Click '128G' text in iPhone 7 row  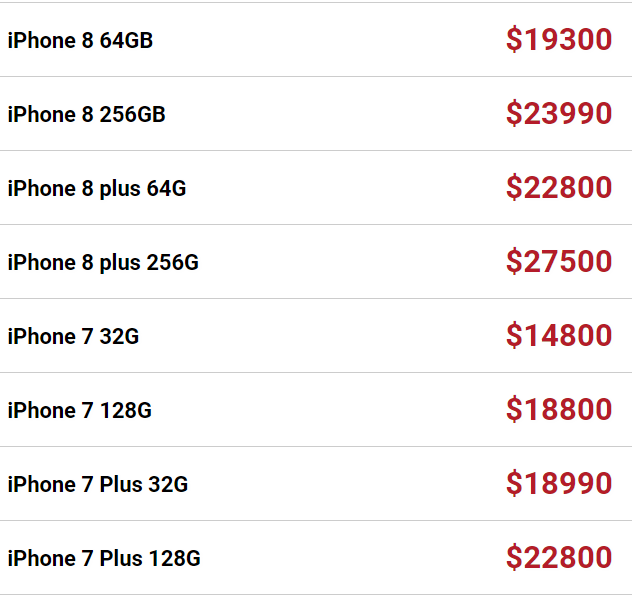coord(126,411)
